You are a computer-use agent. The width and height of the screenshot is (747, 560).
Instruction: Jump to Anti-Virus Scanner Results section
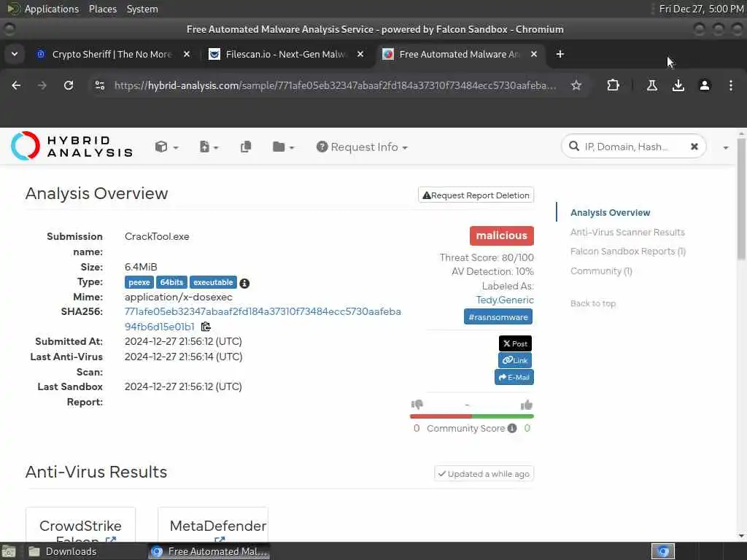pos(627,232)
